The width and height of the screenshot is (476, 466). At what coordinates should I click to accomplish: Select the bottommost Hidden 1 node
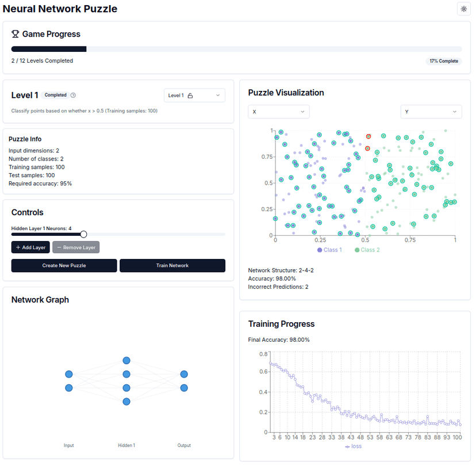(x=126, y=402)
